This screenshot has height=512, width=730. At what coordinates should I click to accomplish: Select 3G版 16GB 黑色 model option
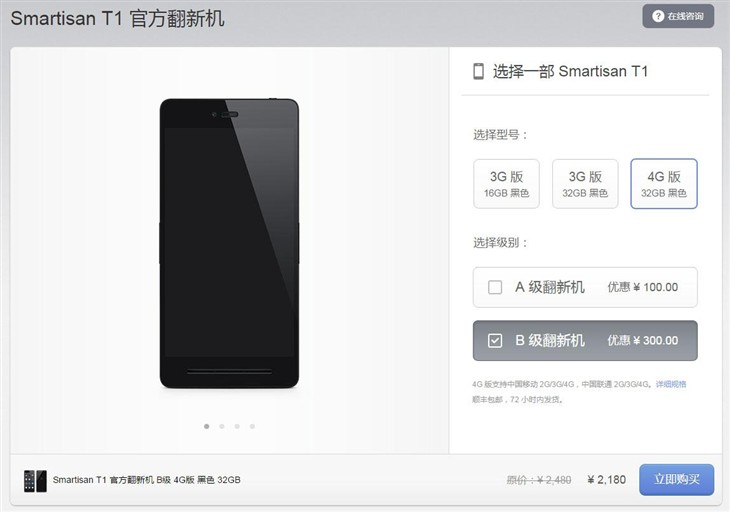(x=506, y=184)
